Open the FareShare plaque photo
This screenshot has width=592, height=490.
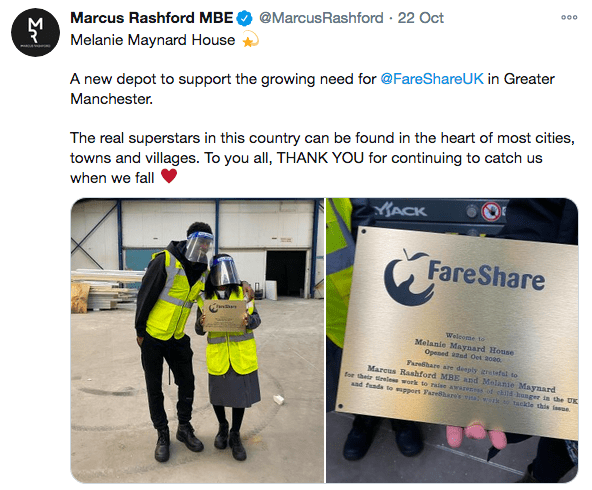452,340
